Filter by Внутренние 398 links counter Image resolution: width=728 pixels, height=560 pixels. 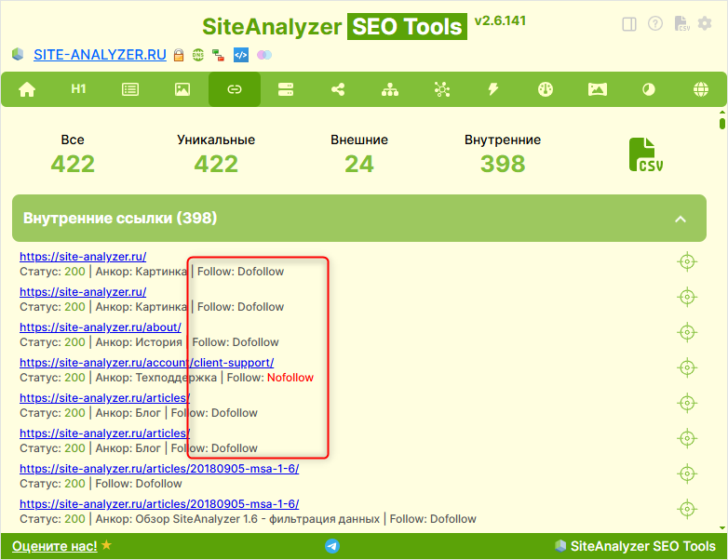tap(503, 155)
